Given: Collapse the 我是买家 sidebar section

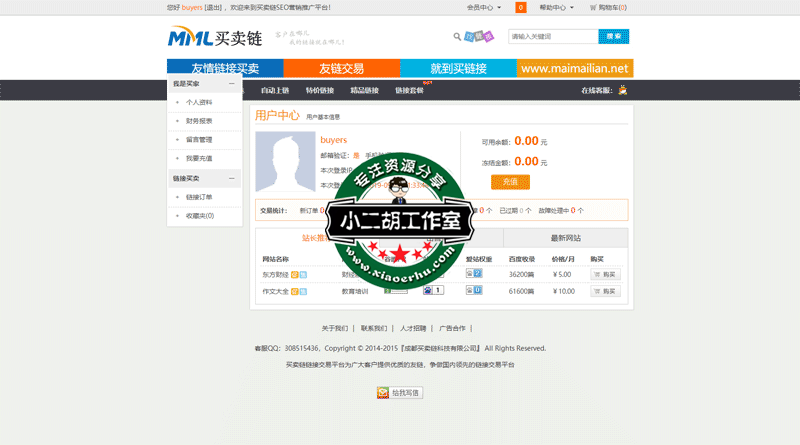Looking at the screenshot, I should click(x=231, y=84).
